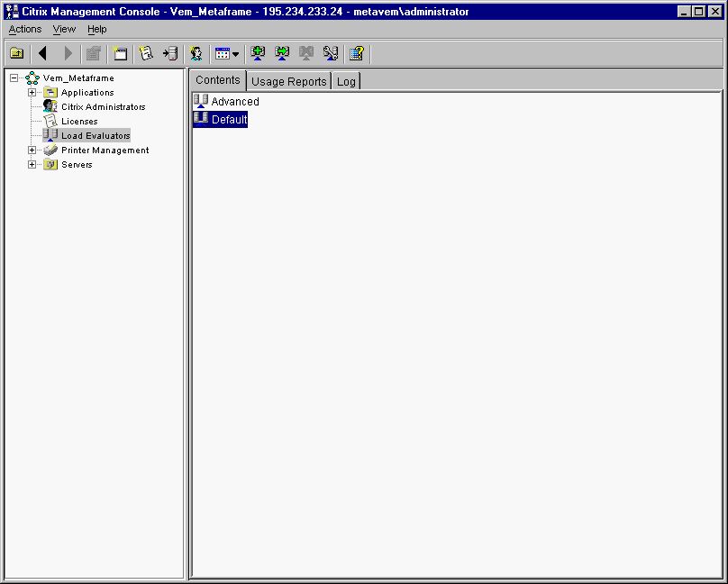Click the Licenses node icon
The width and height of the screenshot is (728, 584).
(50, 121)
